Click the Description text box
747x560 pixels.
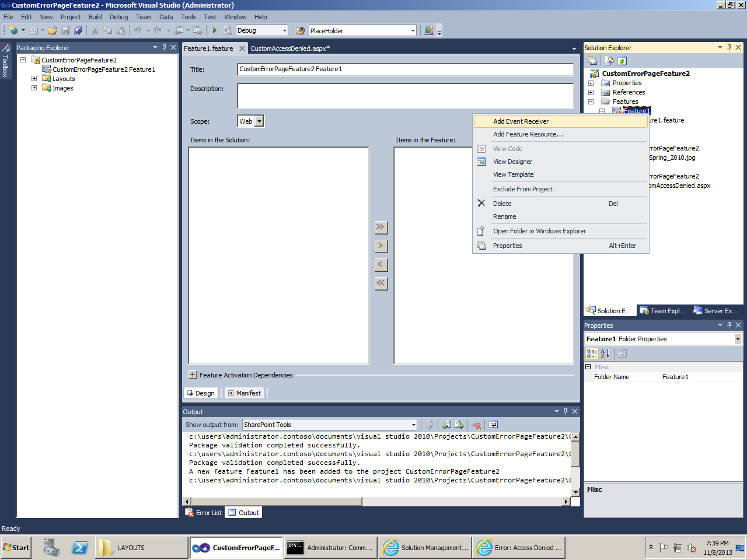pyautogui.click(x=406, y=96)
